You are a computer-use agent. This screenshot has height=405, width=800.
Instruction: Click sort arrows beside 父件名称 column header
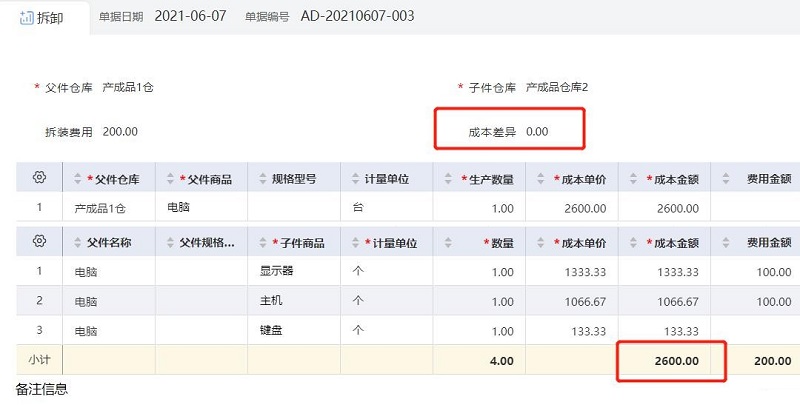(78, 242)
